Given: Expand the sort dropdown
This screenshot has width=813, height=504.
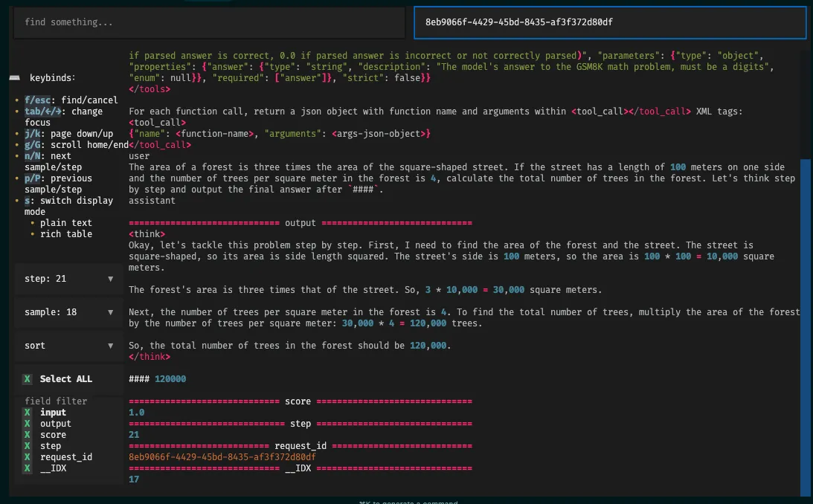Looking at the screenshot, I should [x=69, y=346].
